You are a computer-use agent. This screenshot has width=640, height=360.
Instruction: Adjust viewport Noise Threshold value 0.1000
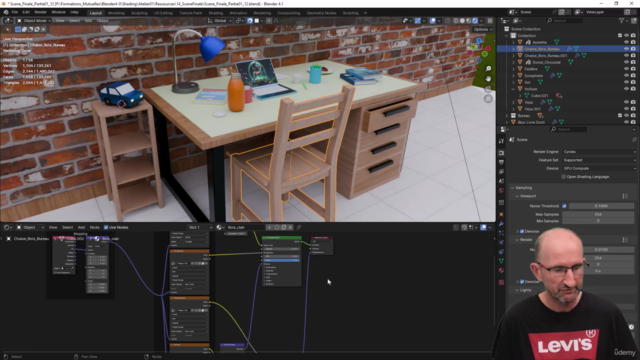pyautogui.click(x=602, y=206)
